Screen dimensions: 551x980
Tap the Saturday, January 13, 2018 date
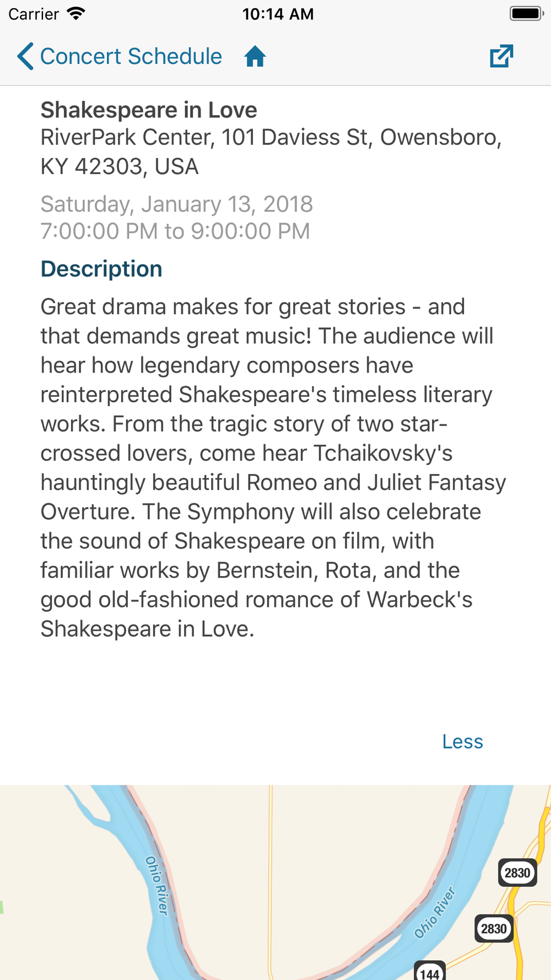[177, 204]
